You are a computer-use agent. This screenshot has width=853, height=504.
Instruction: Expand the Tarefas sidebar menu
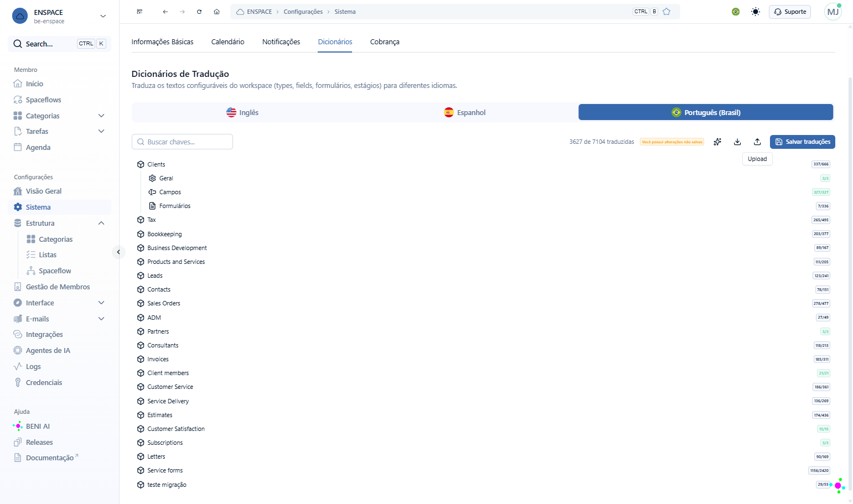pos(101,131)
